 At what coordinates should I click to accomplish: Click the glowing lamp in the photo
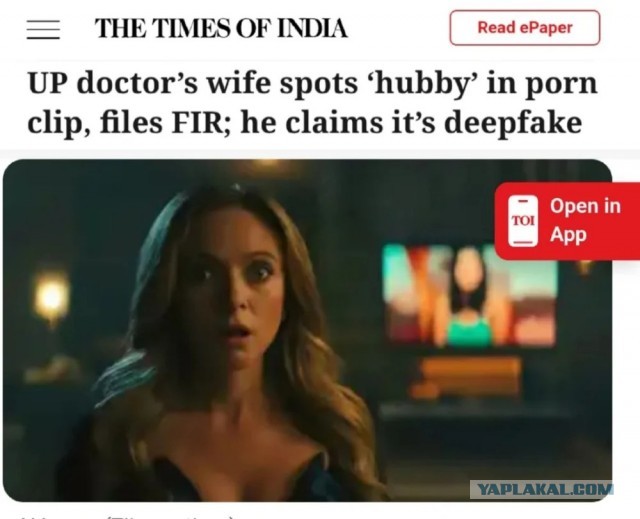tap(51, 298)
